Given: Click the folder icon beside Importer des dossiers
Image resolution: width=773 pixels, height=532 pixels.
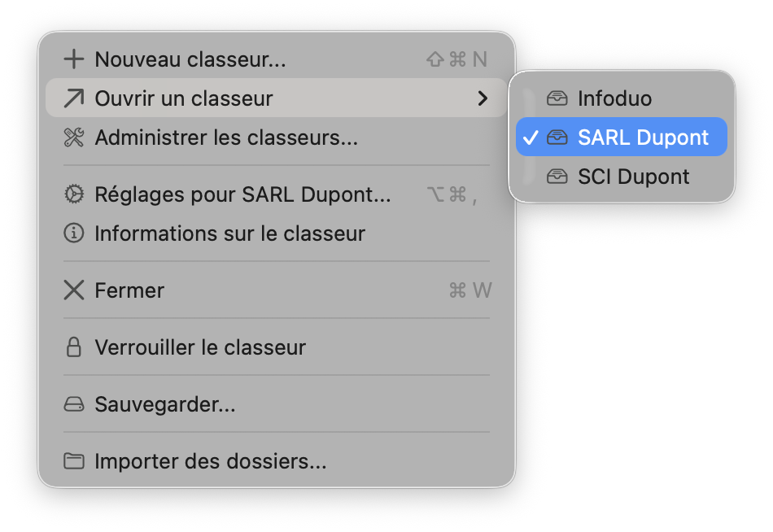Looking at the screenshot, I should pyautogui.click(x=74, y=461).
